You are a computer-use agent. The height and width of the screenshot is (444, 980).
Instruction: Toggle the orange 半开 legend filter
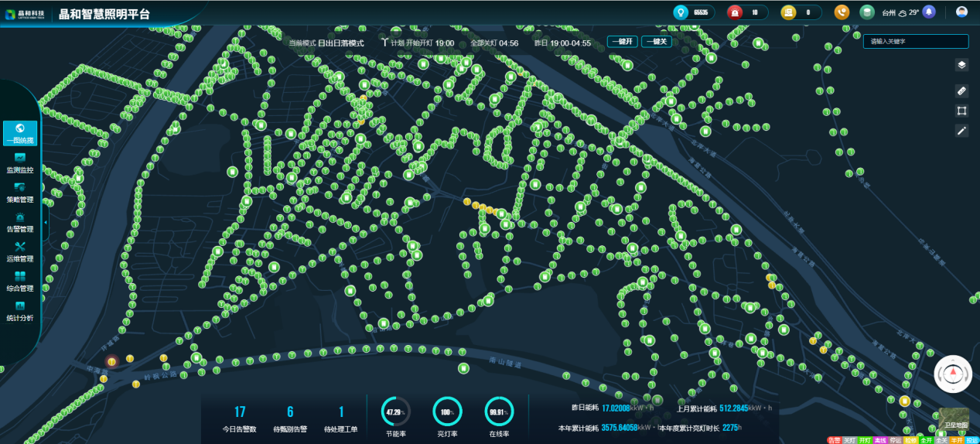(957, 440)
